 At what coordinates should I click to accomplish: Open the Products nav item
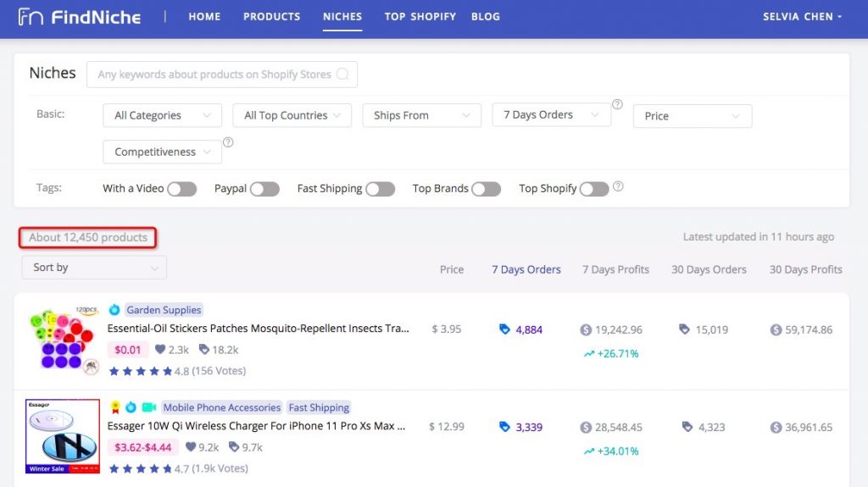coord(272,17)
